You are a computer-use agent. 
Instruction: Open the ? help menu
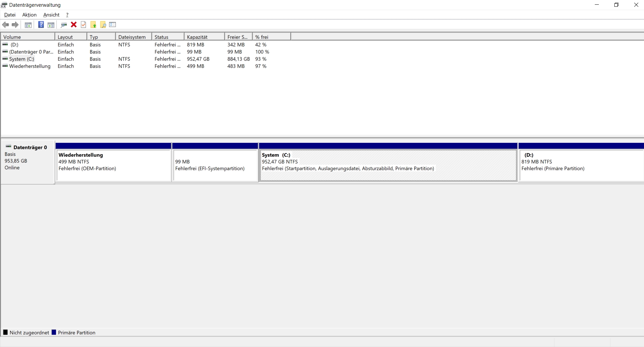(67, 15)
